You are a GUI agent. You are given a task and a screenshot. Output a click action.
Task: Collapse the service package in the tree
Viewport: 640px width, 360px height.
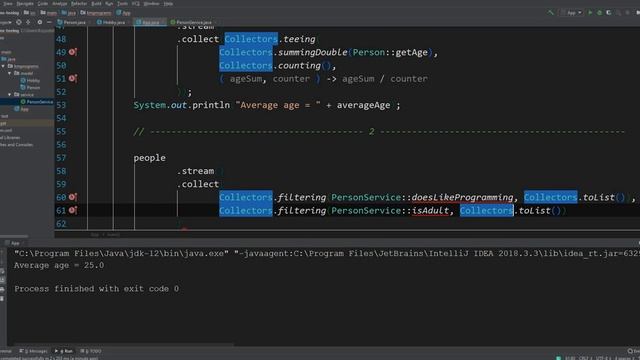10,95
